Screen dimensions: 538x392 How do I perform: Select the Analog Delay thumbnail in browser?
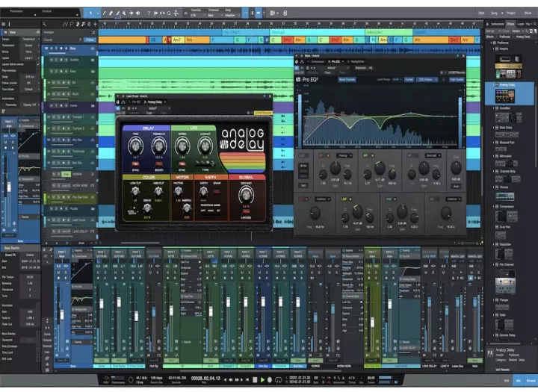coord(504,96)
